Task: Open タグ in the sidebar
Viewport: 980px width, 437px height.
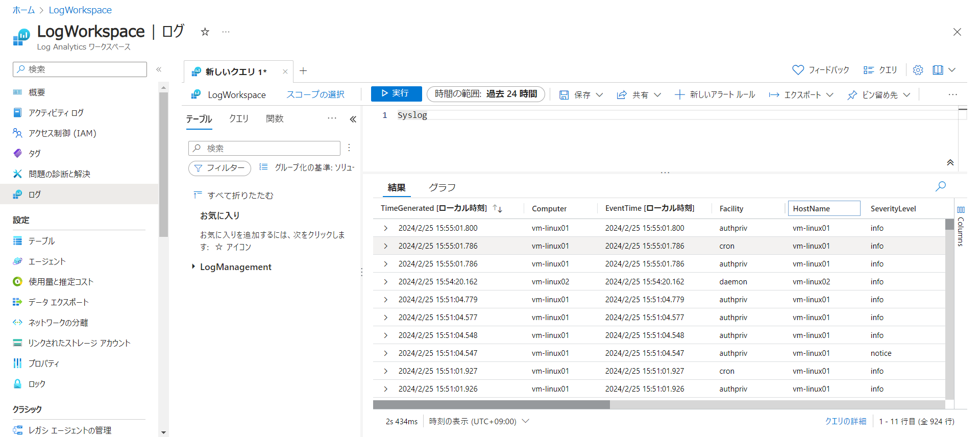Action: (34, 154)
